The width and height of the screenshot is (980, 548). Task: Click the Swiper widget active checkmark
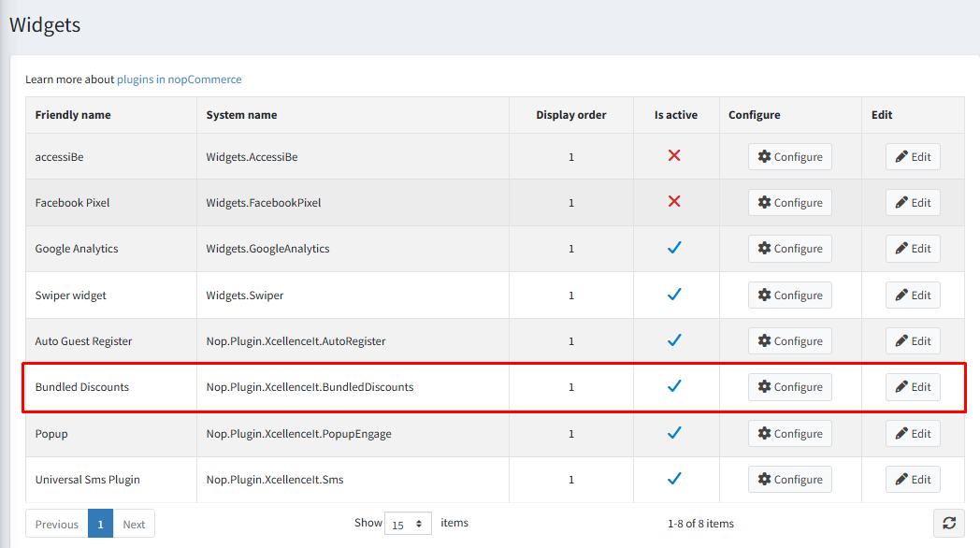(x=674, y=295)
